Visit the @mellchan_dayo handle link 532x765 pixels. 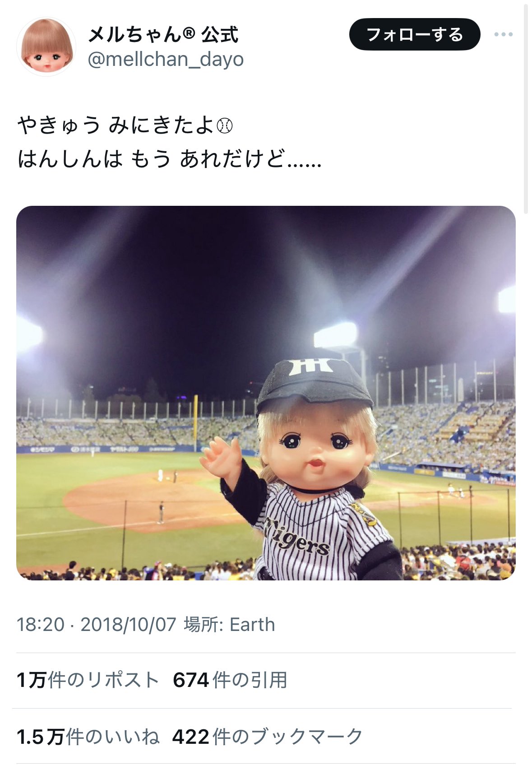pos(165,59)
